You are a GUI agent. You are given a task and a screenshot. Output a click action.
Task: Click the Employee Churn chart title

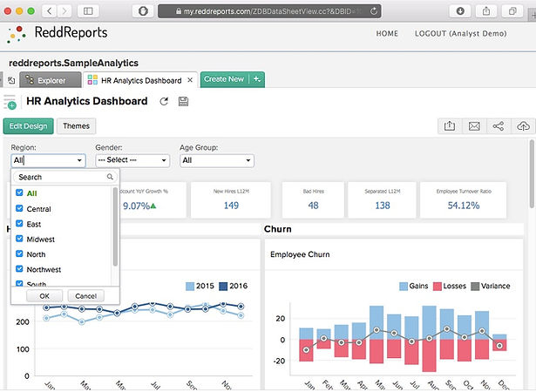pos(300,254)
